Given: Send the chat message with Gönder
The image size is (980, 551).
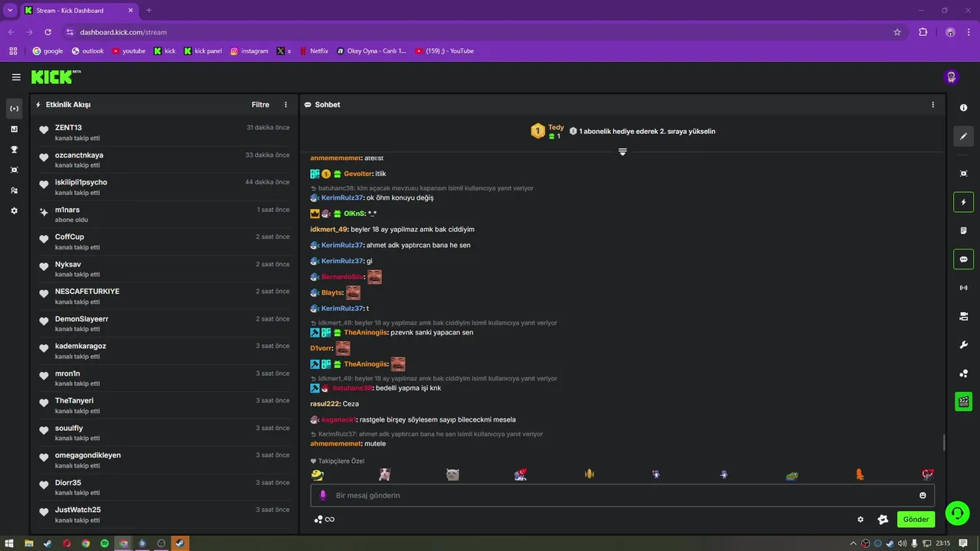Looking at the screenshot, I should 916,520.
